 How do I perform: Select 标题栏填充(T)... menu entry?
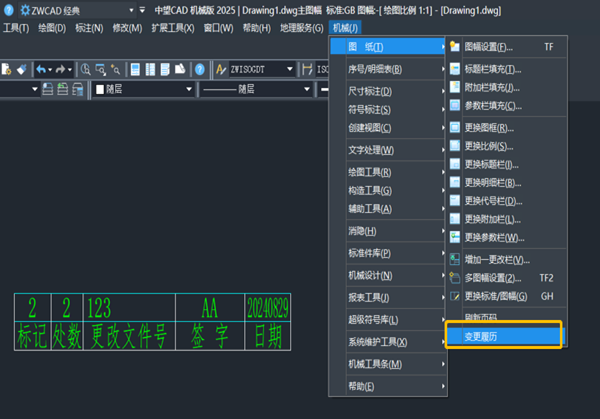[507, 69]
